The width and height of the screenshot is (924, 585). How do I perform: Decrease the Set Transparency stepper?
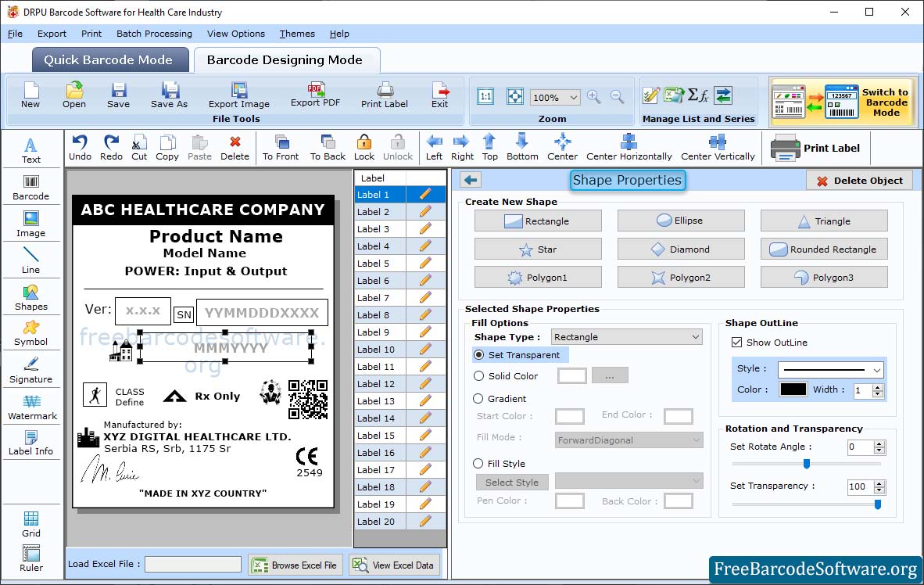[x=879, y=490]
